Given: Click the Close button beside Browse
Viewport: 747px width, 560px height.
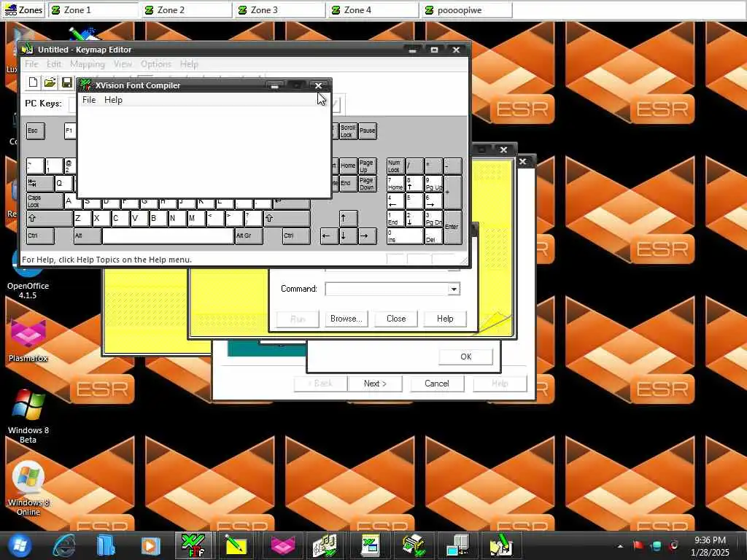Looking at the screenshot, I should pos(396,319).
